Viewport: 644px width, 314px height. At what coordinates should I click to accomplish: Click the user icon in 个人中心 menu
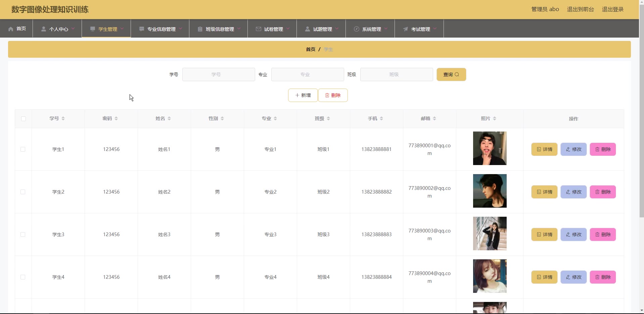click(x=44, y=29)
